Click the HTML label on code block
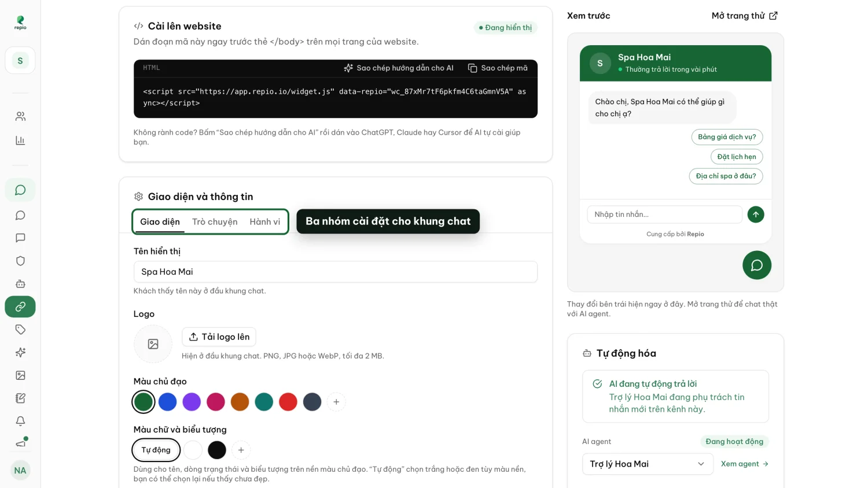Screen dimensions: 868x488 [x=152, y=68]
